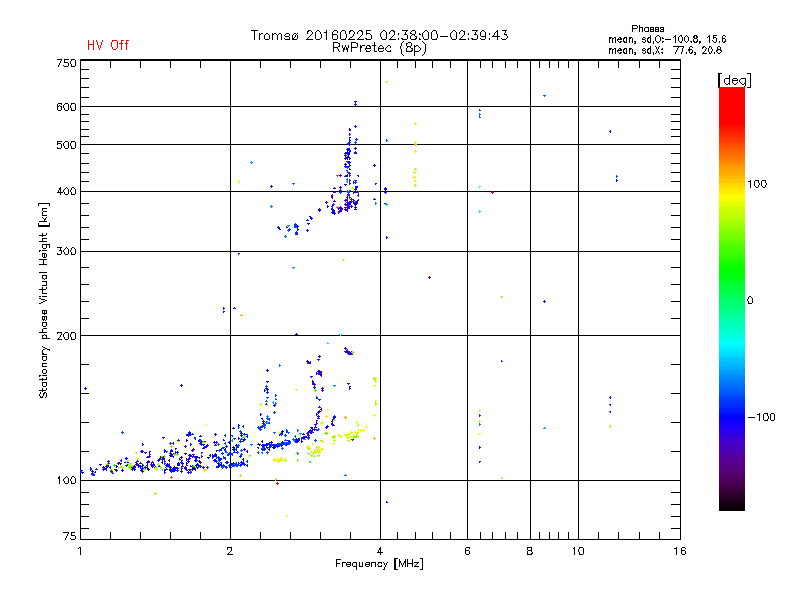Click the 'Phases' header text
Screen dimensions: 800x600
coord(647,29)
